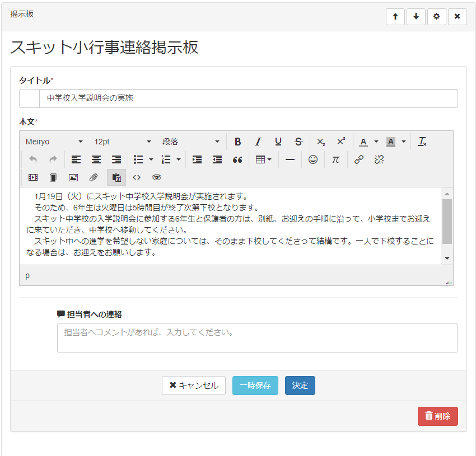Open the table insertion menu
This screenshot has height=456, width=476.
pyautogui.click(x=263, y=159)
